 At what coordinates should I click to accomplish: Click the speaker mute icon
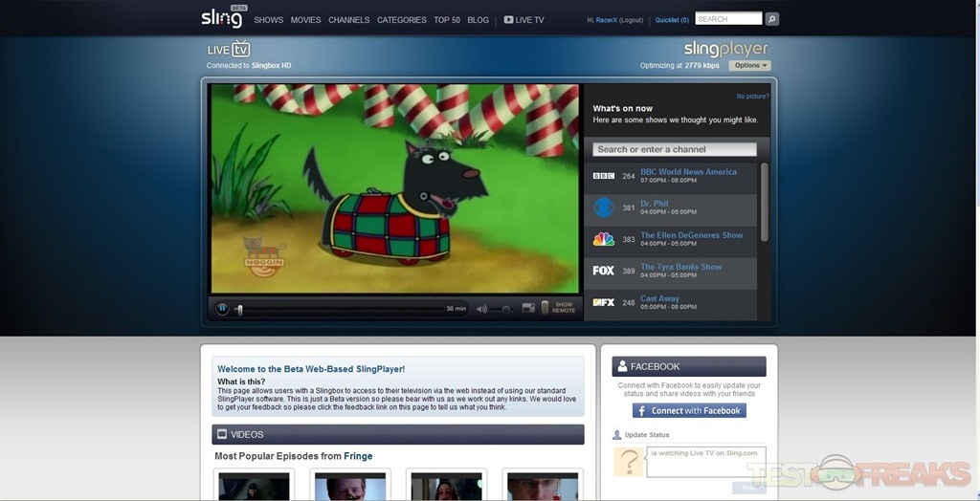(x=481, y=309)
